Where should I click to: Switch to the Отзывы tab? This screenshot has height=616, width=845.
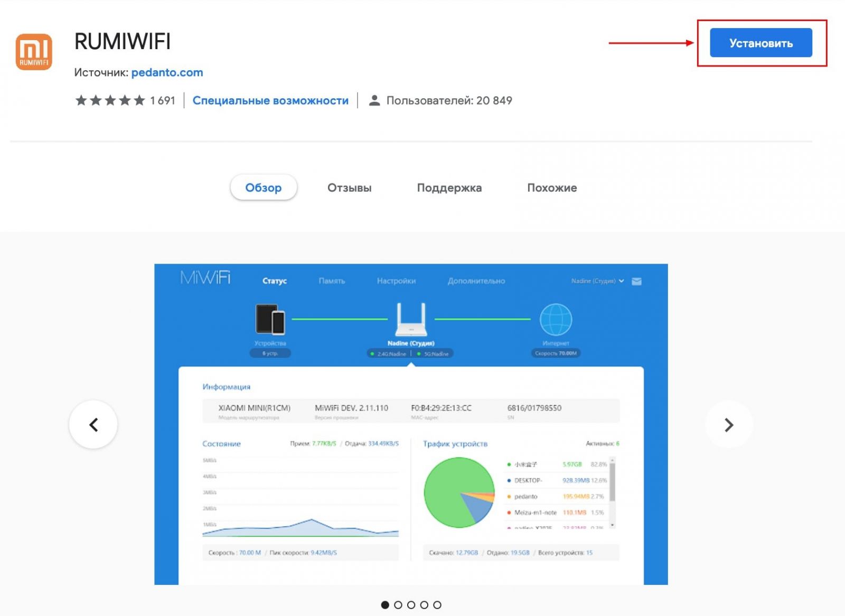pos(349,188)
